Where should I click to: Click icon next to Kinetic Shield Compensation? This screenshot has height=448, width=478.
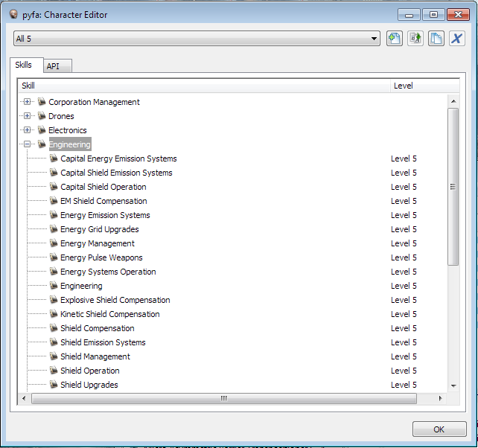[x=54, y=313]
